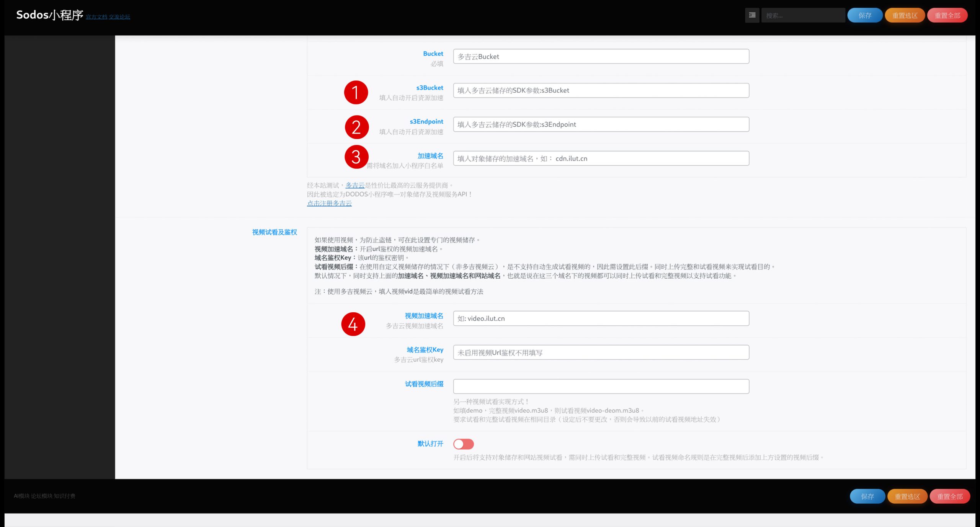
Task: Click the 点击注册多吉云 registration link
Action: click(x=329, y=203)
